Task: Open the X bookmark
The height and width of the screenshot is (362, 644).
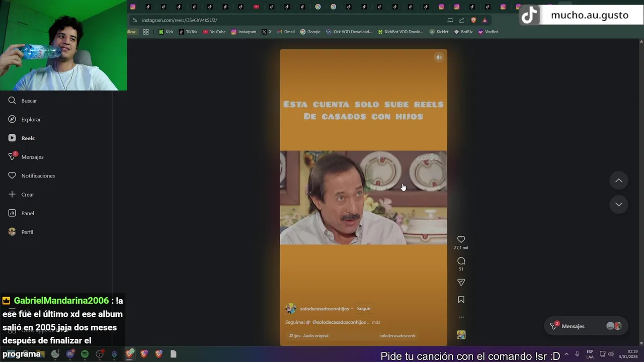Action: tap(267, 32)
